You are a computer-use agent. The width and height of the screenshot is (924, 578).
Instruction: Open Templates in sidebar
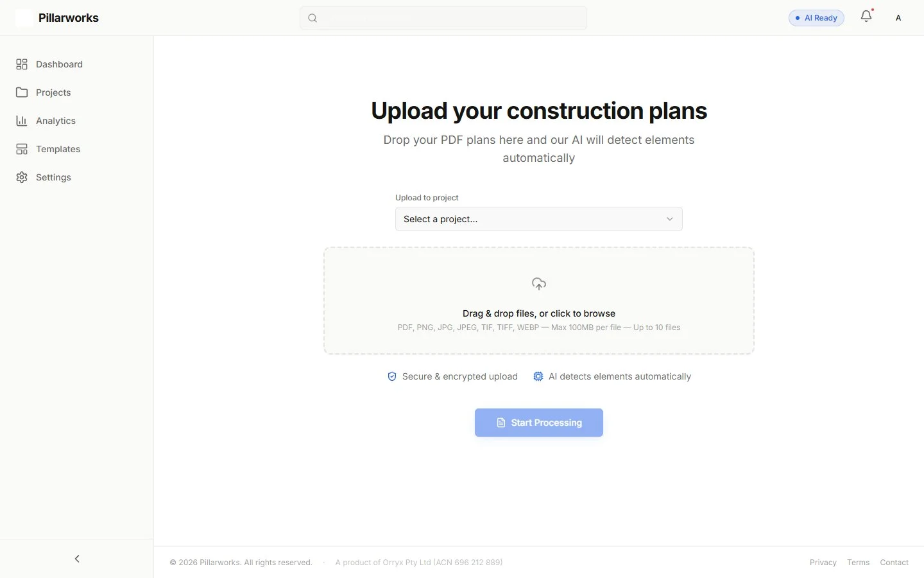click(77, 149)
